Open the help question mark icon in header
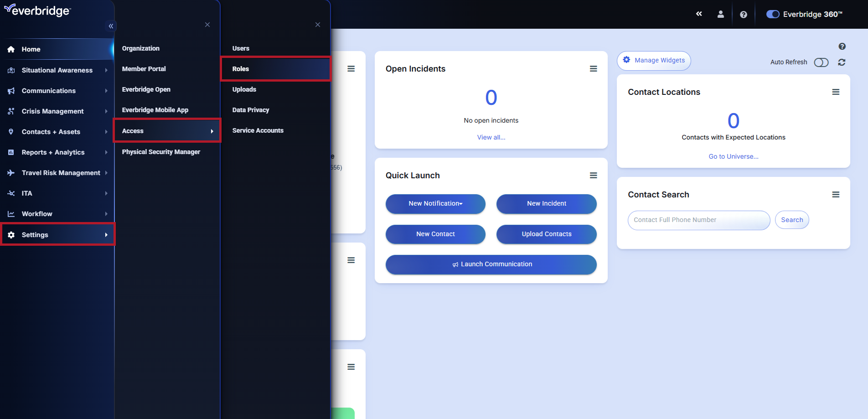This screenshot has width=868, height=419. (743, 15)
